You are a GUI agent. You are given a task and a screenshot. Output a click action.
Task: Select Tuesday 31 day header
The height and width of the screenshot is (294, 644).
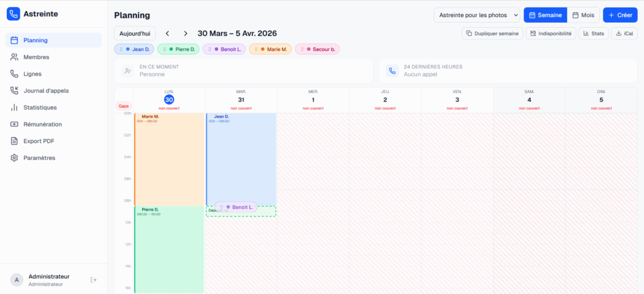[241, 100]
